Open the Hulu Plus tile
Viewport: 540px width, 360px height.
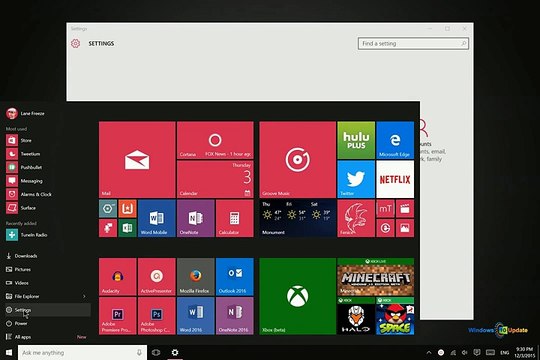click(356, 140)
